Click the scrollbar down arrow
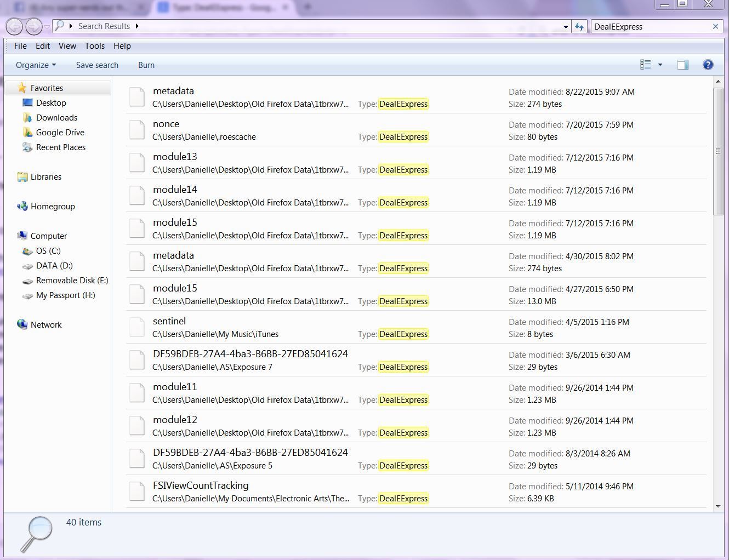Image resolution: width=729 pixels, height=560 pixels. (x=718, y=506)
